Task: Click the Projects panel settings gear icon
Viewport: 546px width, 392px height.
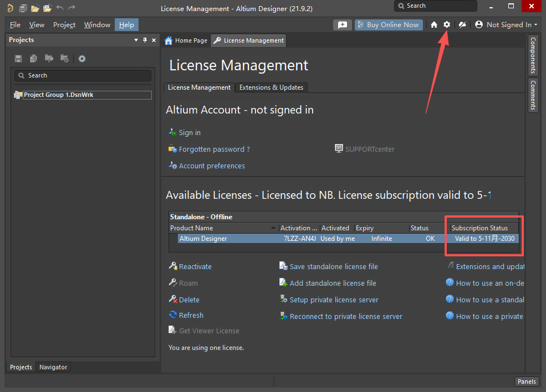Action: (x=82, y=59)
